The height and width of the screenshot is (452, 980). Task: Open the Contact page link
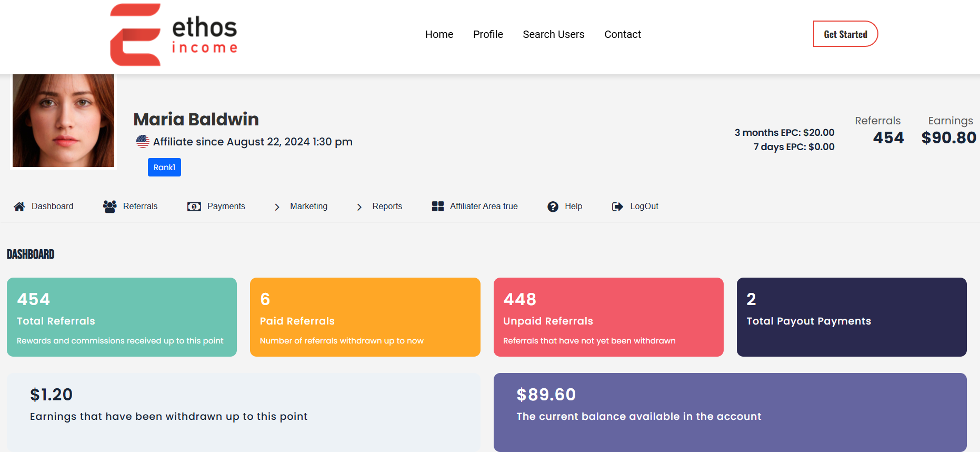(622, 34)
